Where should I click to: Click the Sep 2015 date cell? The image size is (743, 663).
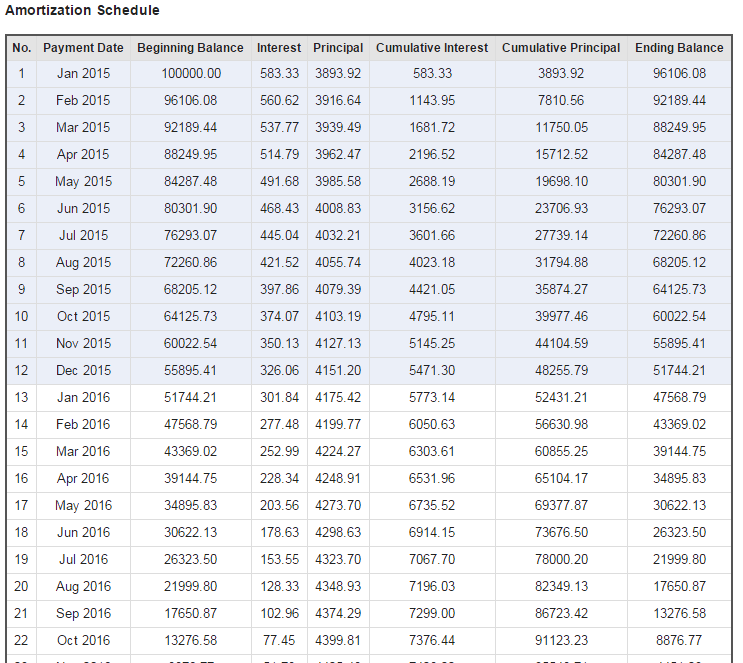(83, 290)
